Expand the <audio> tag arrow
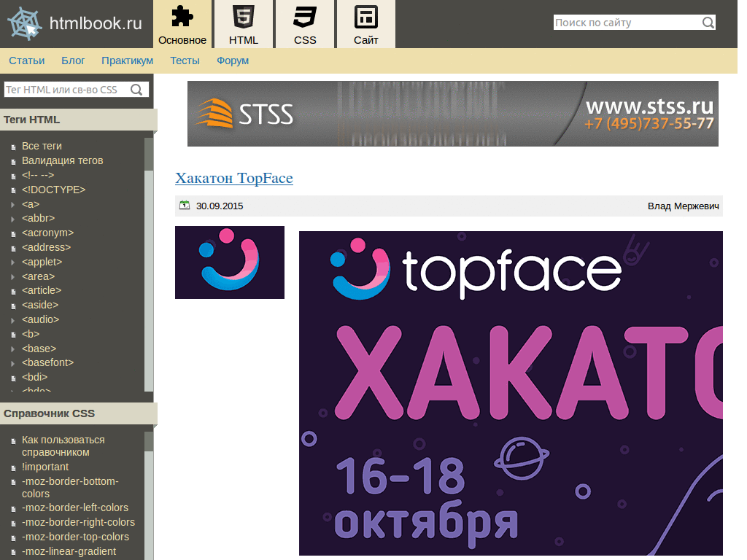 pyautogui.click(x=13, y=319)
